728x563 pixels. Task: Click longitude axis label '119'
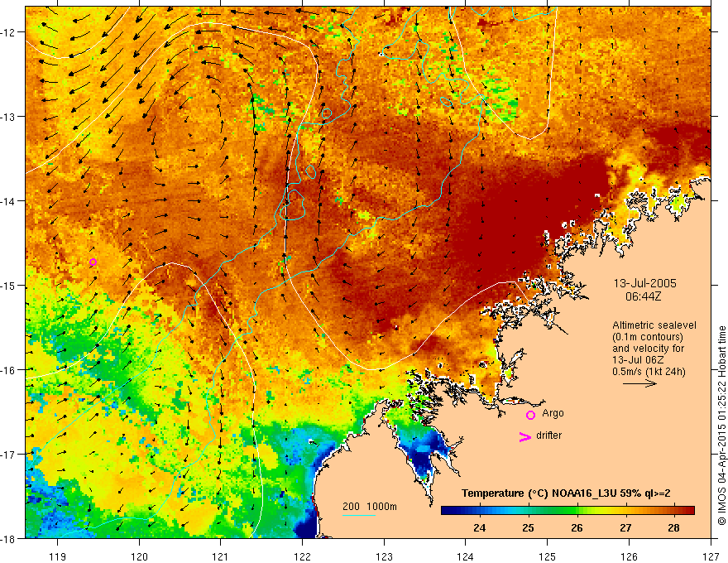point(58,556)
